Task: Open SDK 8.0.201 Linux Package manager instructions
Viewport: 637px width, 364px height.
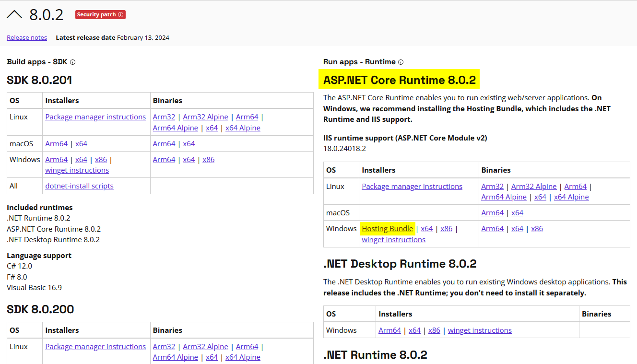Action: 95,117
